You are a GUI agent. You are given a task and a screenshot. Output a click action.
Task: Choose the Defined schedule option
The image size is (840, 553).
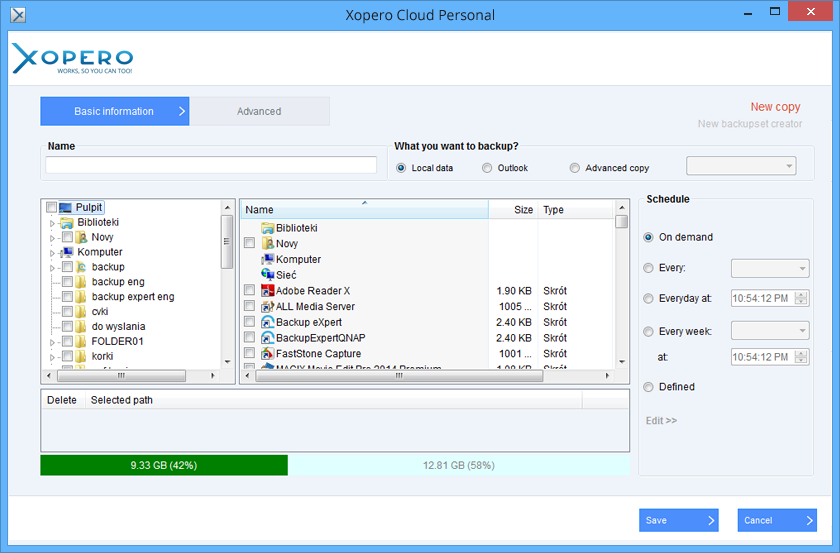648,387
